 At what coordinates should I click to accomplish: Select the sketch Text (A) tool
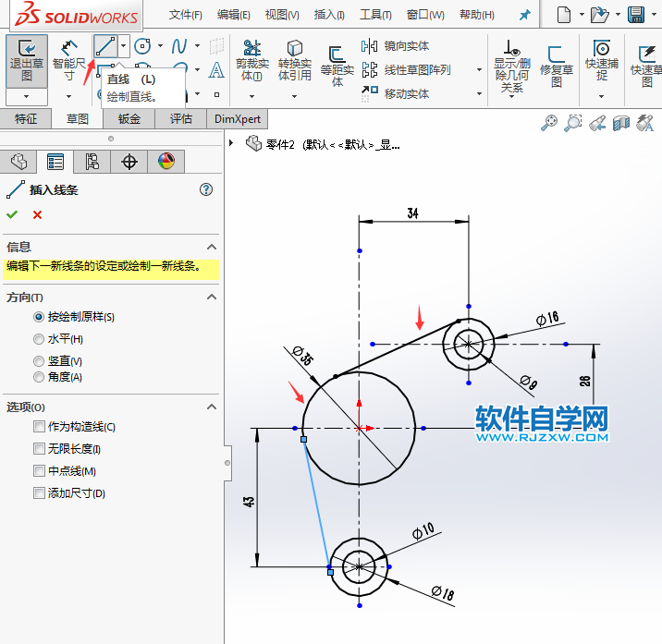(216, 70)
